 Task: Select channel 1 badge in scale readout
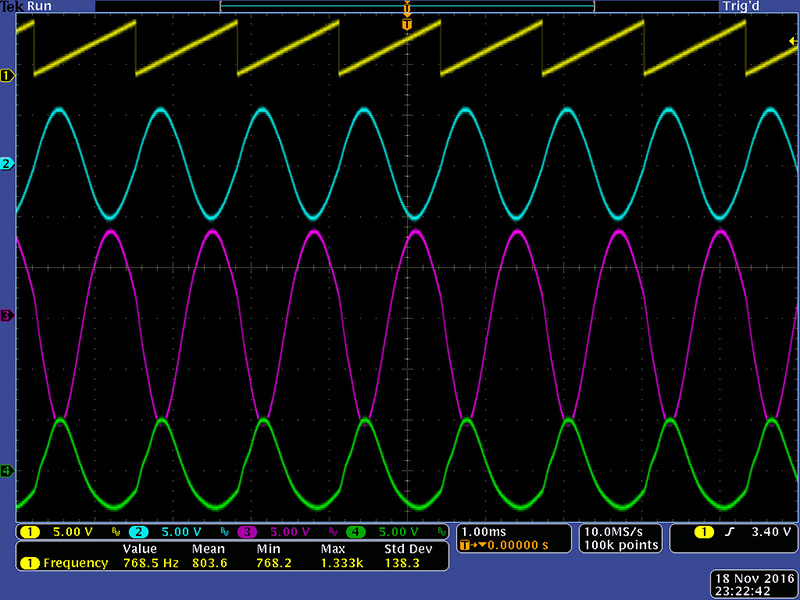coord(30,532)
